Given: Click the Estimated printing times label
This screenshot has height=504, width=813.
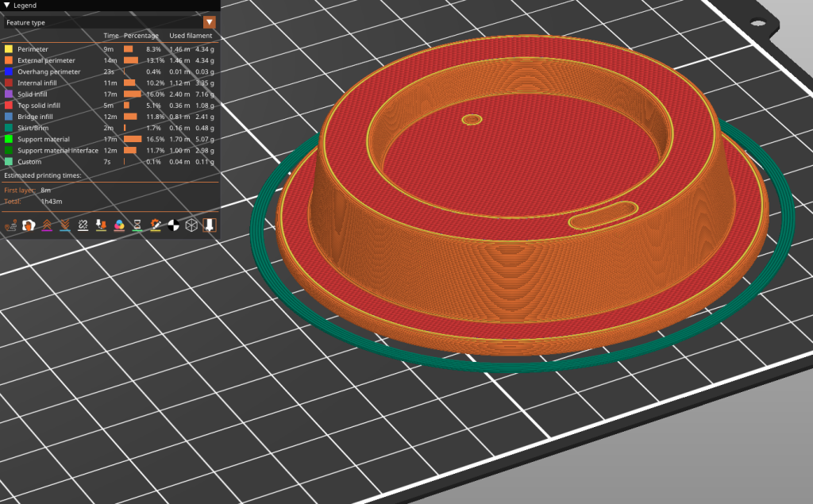Looking at the screenshot, I should [43, 175].
